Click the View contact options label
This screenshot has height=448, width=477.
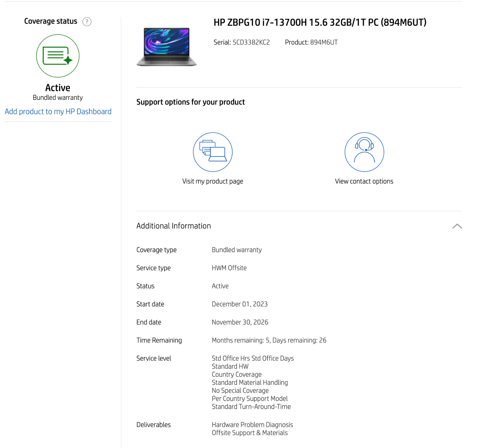[364, 181]
